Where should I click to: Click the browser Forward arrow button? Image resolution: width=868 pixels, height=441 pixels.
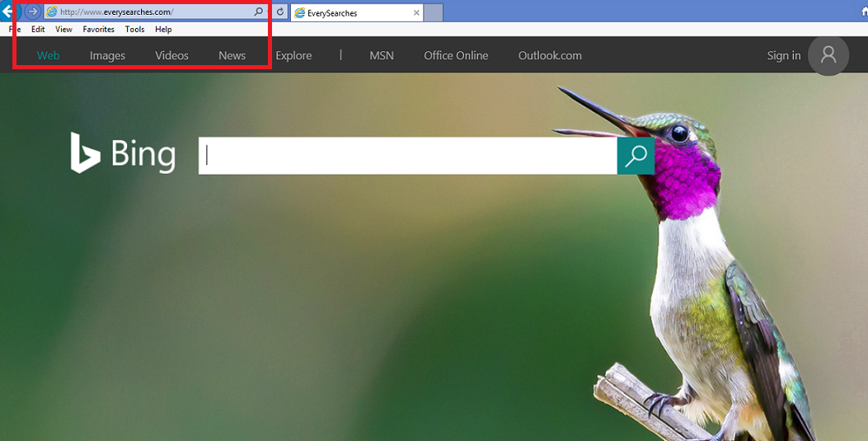(x=32, y=12)
